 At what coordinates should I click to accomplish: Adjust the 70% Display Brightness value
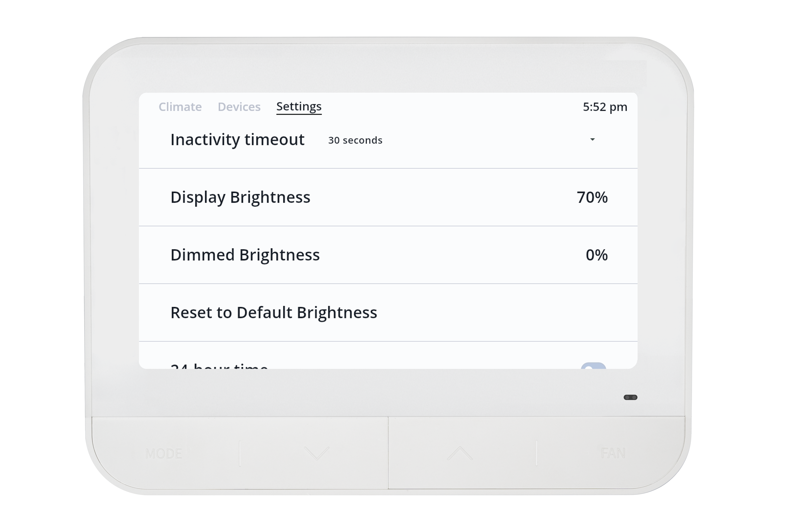pyautogui.click(x=592, y=197)
